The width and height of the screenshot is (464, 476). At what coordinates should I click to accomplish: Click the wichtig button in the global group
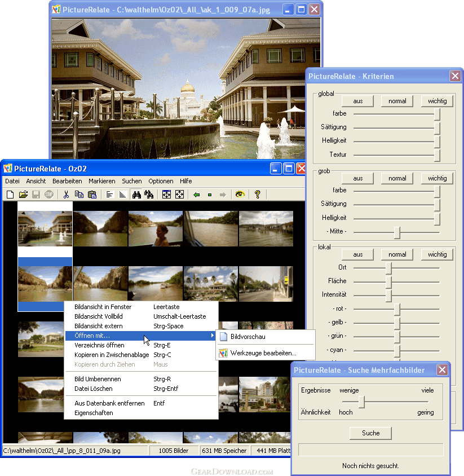click(x=438, y=101)
